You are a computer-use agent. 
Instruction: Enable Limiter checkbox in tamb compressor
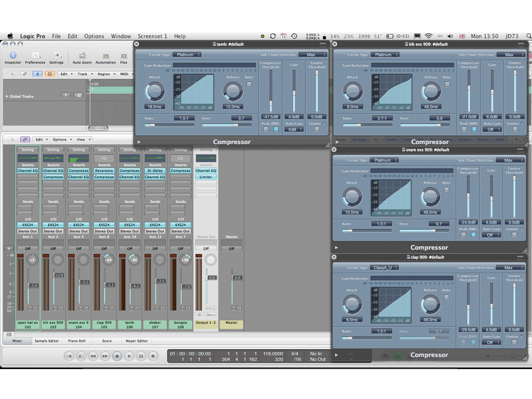pos(317,129)
